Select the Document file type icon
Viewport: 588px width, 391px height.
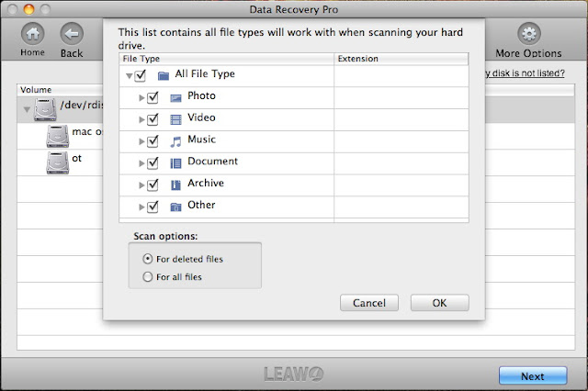click(175, 162)
